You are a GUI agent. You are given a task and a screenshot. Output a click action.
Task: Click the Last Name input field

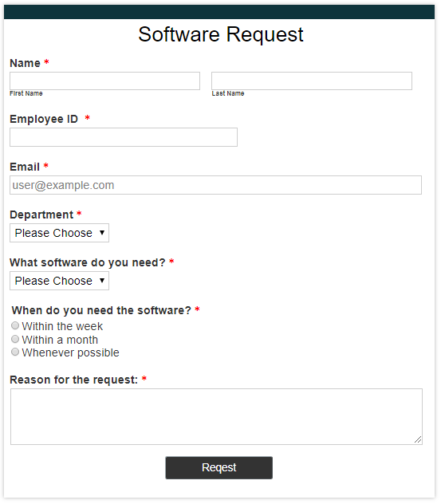312,81
